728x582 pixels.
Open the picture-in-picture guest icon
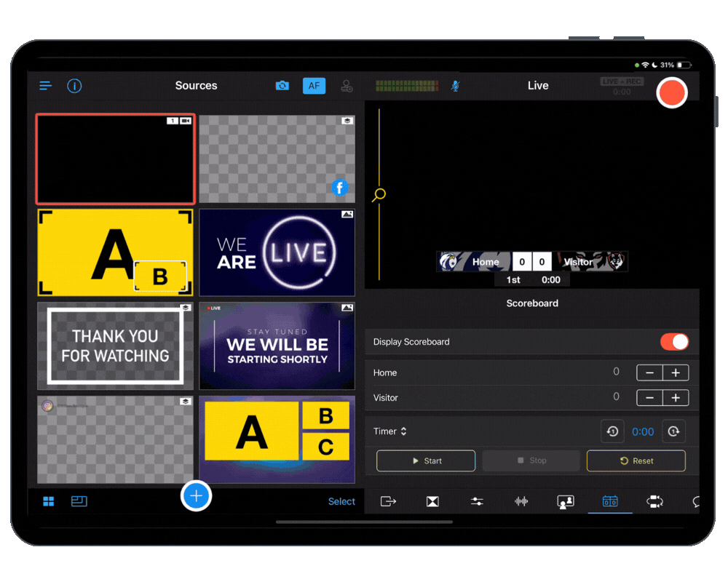tap(566, 501)
